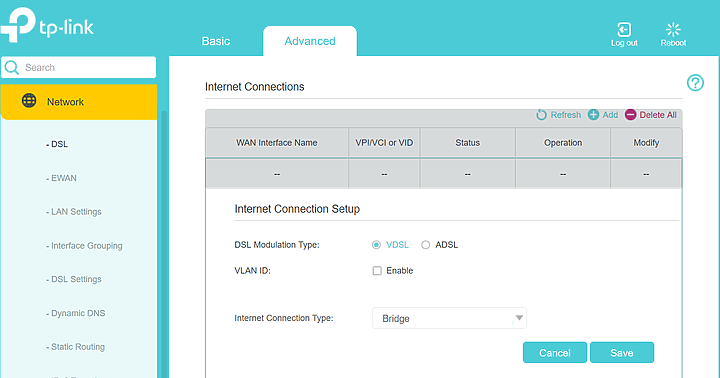The image size is (720, 378).
Task: Switch to the Advanced tab
Action: 310,41
